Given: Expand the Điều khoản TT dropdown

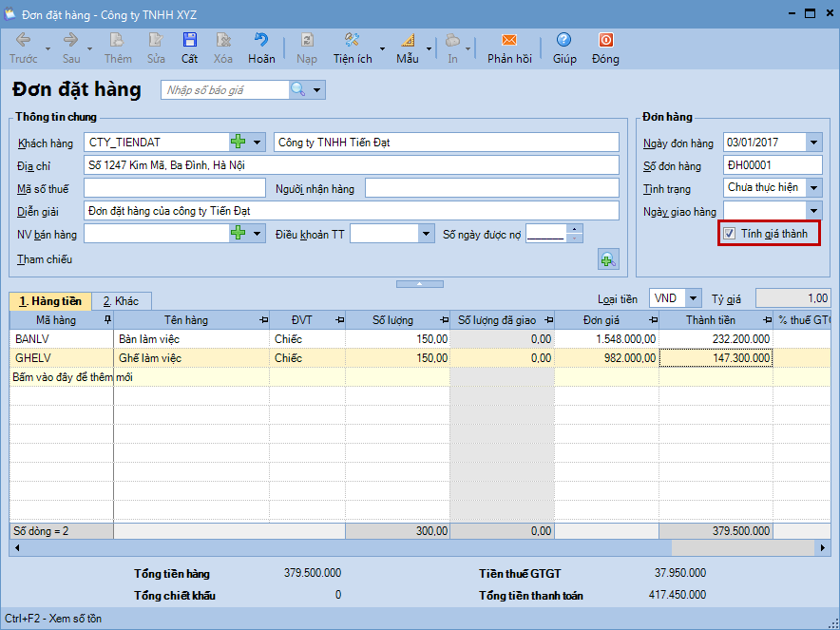Looking at the screenshot, I should click(426, 234).
